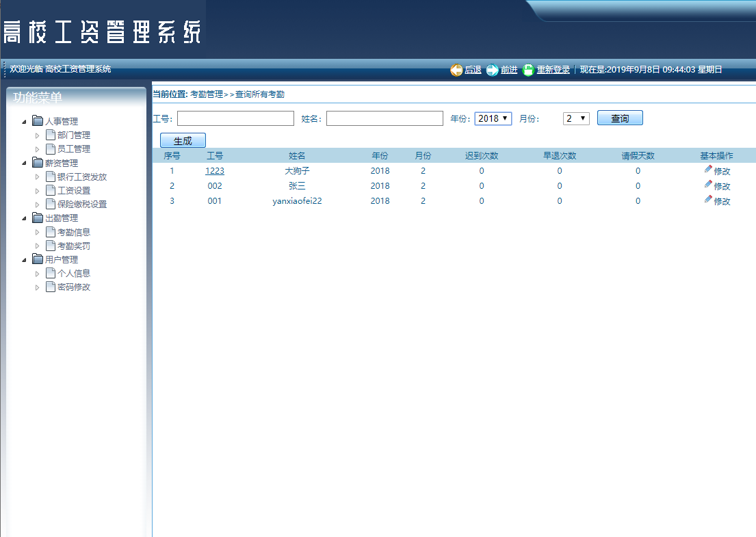Select 个人信息 in the left menu
This screenshot has width=756, height=537.
73,272
